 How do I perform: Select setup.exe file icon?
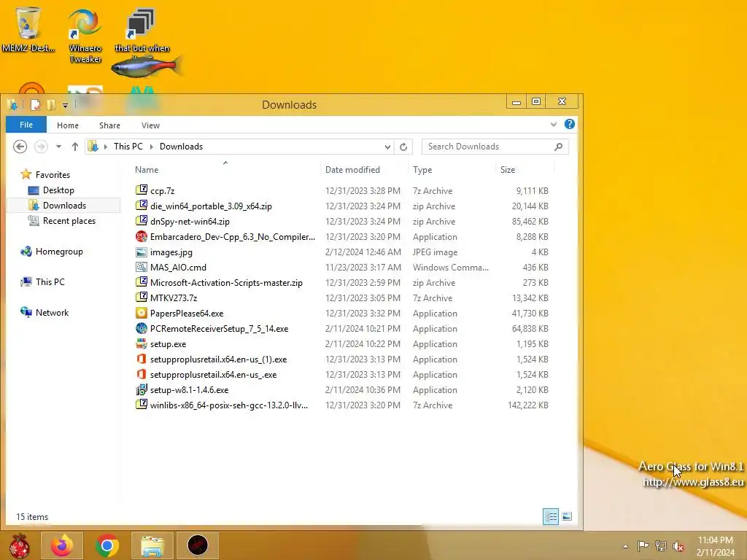point(141,343)
